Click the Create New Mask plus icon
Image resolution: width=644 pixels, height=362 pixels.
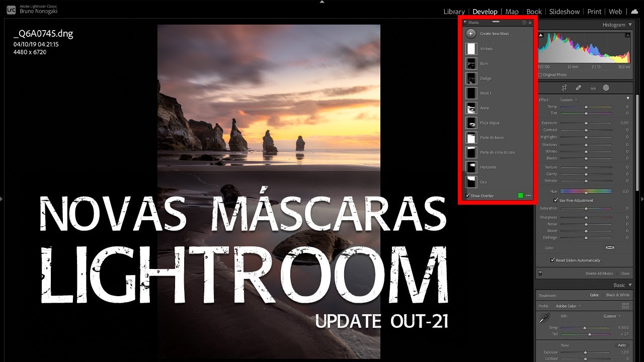pyautogui.click(x=471, y=34)
